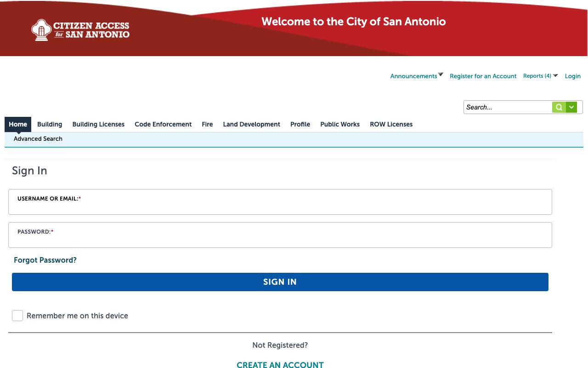Click the CREATE AN ACCOUNT link
This screenshot has height=368, width=588.
[x=280, y=364]
